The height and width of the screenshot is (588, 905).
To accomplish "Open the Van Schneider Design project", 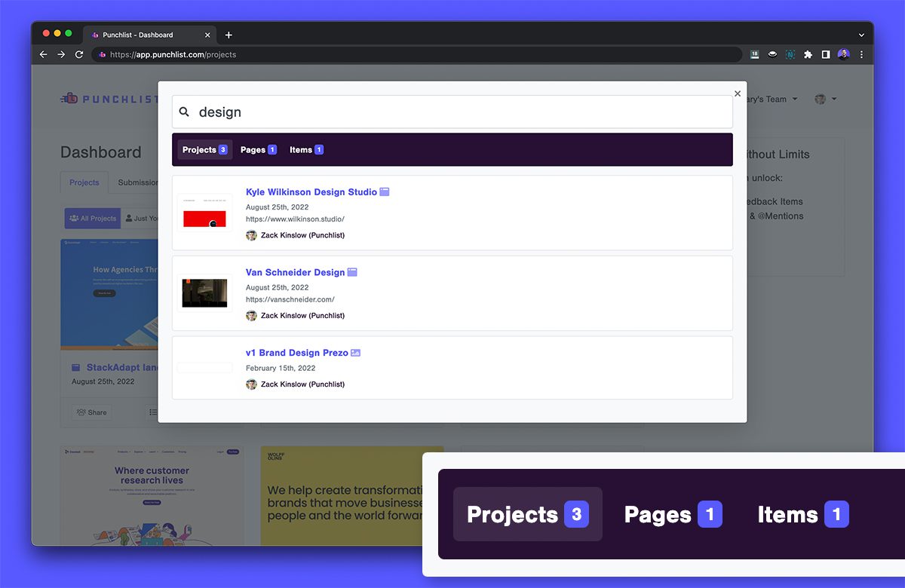I will (295, 272).
